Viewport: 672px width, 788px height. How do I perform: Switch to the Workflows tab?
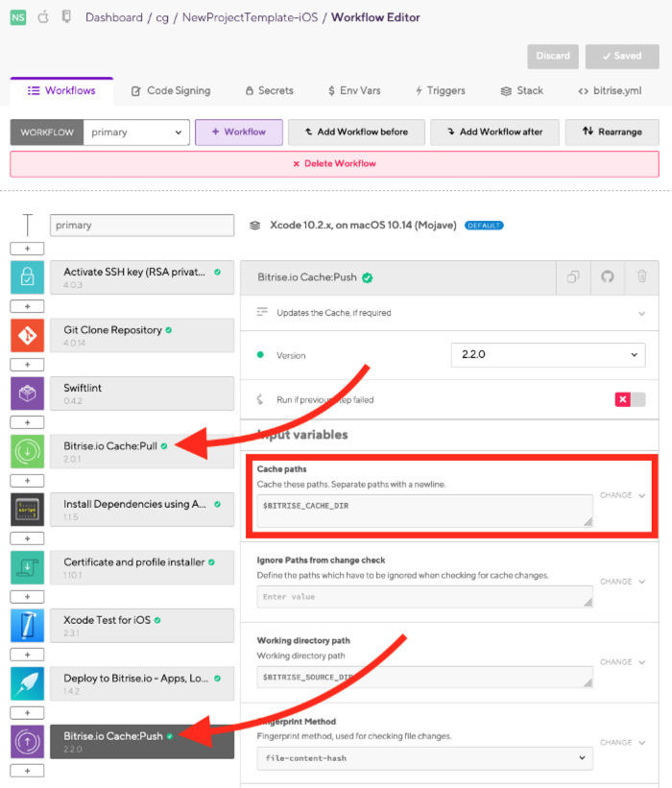pyautogui.click(x=61, y=91)
